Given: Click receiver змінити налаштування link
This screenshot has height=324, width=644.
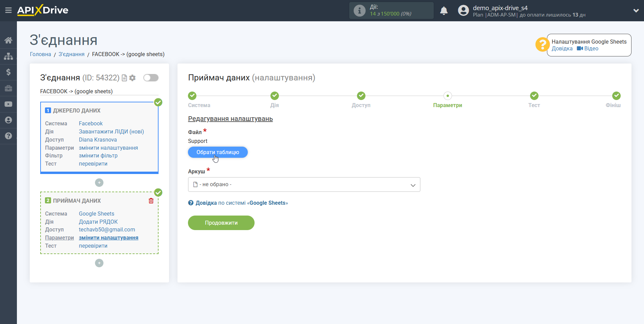Looking at the screenshot, I should coord(109,238).
